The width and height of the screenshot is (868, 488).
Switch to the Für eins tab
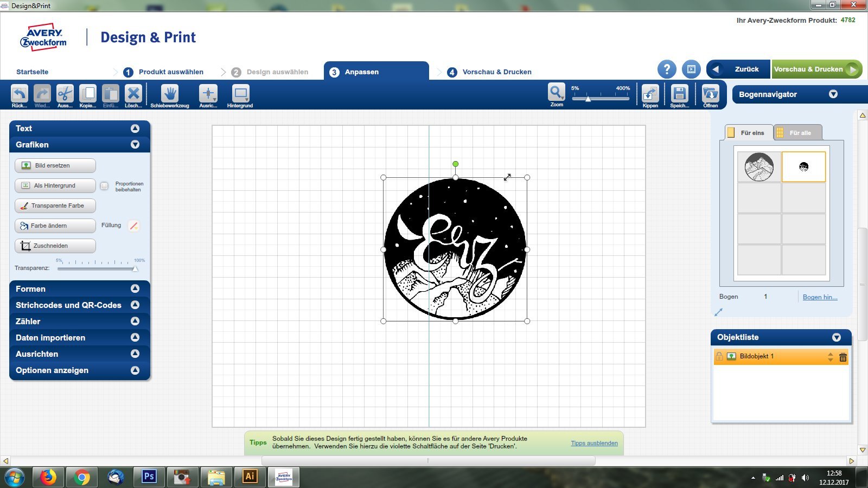pyautogui.click(x=748, y=132)
